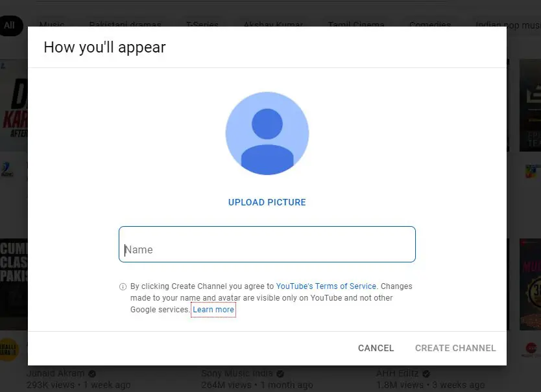The image size is (541, 392).
Task: Click the verified badge next to Junaid Akram
Action: point(91,373)
